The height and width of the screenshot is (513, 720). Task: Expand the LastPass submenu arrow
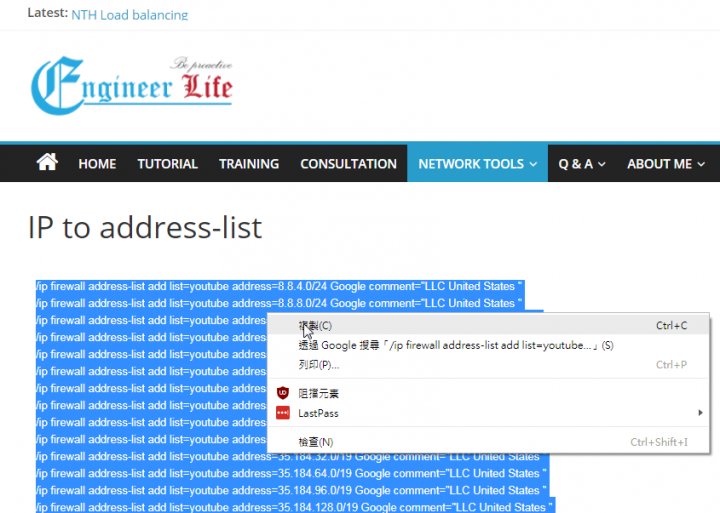click(700, 413)
